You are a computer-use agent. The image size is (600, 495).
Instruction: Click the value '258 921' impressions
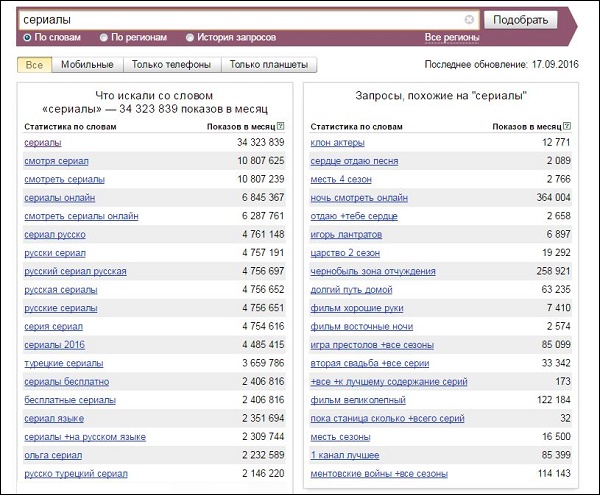click(x=553, y=271)
